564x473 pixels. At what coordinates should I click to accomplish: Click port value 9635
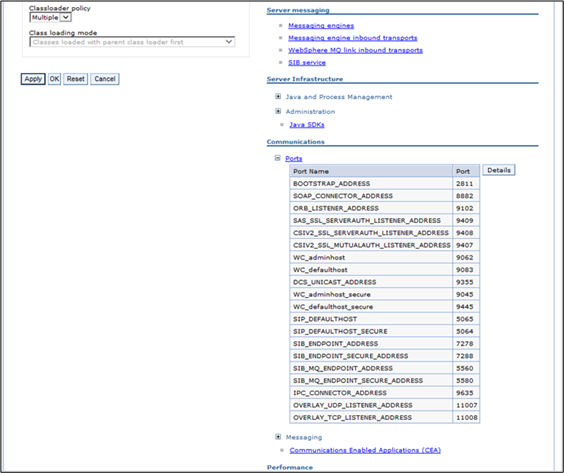coord(464,393)
